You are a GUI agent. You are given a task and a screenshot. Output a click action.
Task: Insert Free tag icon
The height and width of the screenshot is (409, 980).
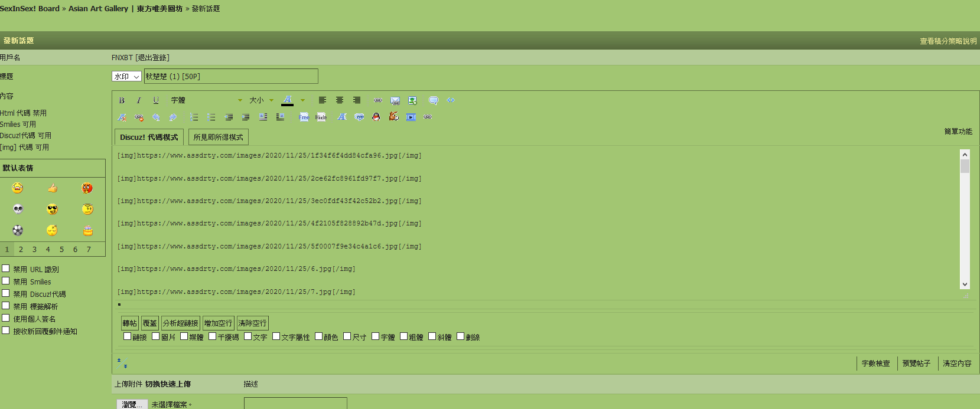coord(304,117)
